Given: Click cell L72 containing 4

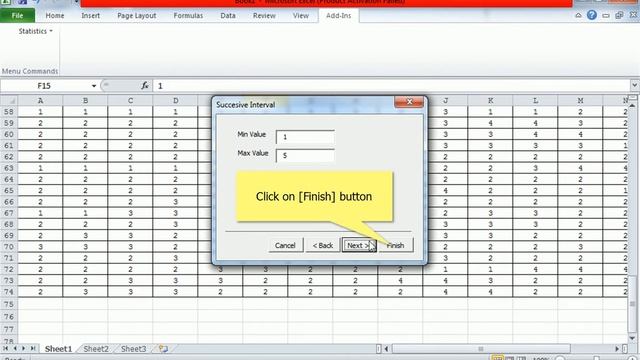Looking at the screenshot, I should (x=535, y=269).
